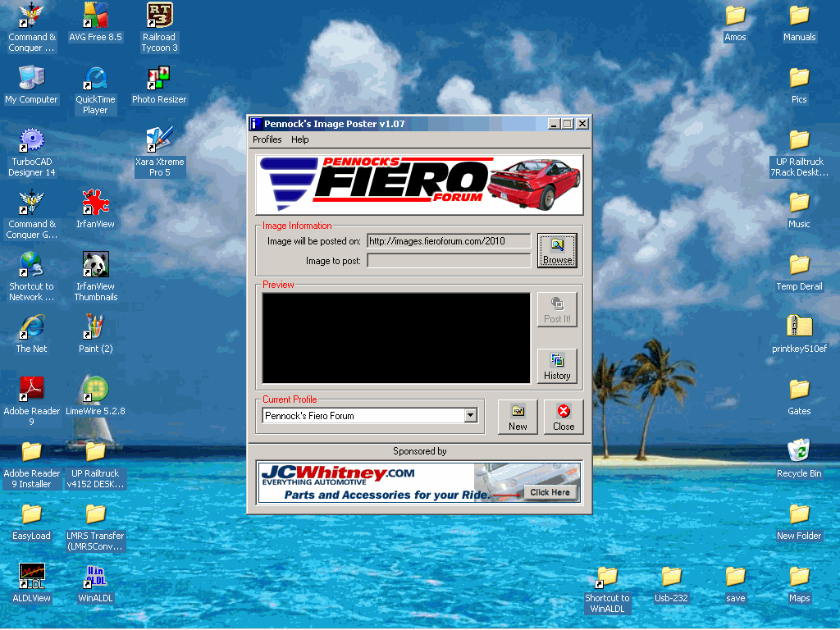Open the Profiles menu
The image size is (840, 630).
(x=267, y=139)
